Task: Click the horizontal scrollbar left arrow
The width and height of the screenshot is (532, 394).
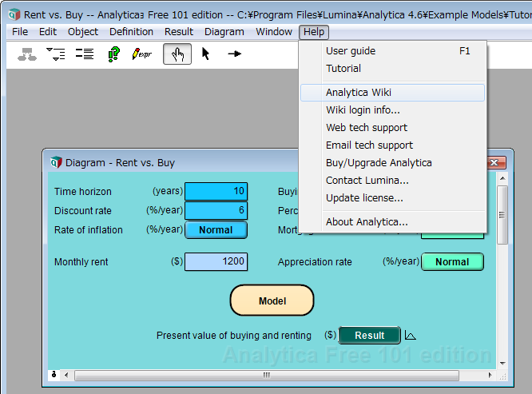Action: tap(66, 376)
